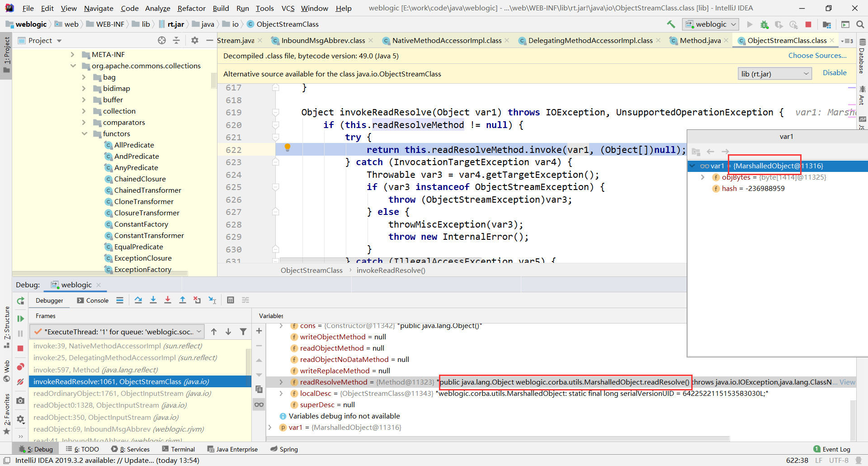Viewport: 868px width, 466px height.
Task: Show the hidden editor tabs list
Action: pyautogui.click(x=847, y=41)
